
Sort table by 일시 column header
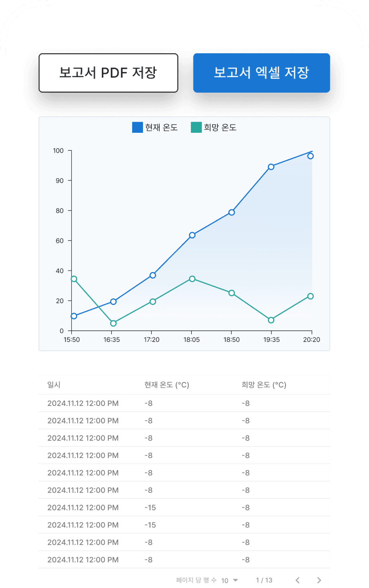(54, 385)
